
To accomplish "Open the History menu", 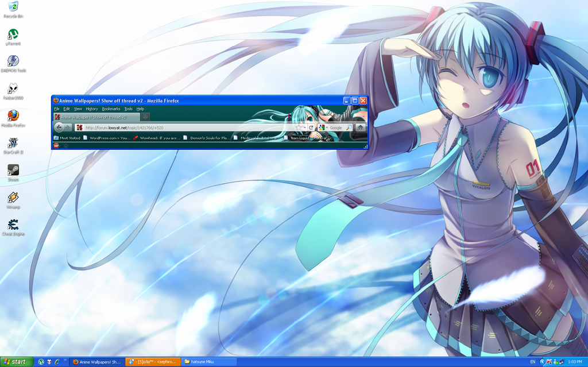I will [91, 109].
